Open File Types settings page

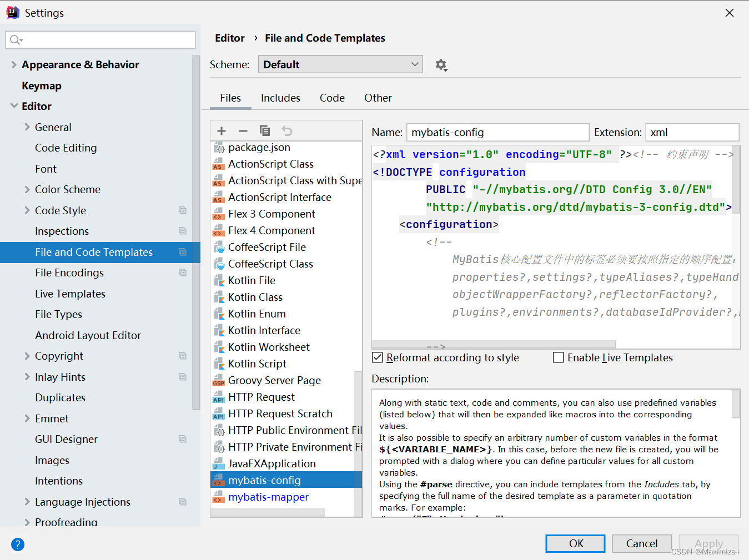[x=58, y=314]
